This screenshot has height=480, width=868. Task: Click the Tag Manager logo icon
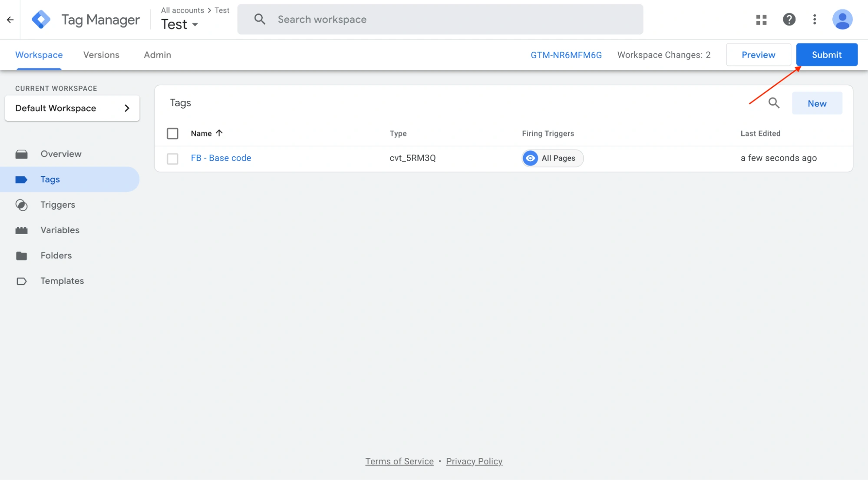pos(41,20)
